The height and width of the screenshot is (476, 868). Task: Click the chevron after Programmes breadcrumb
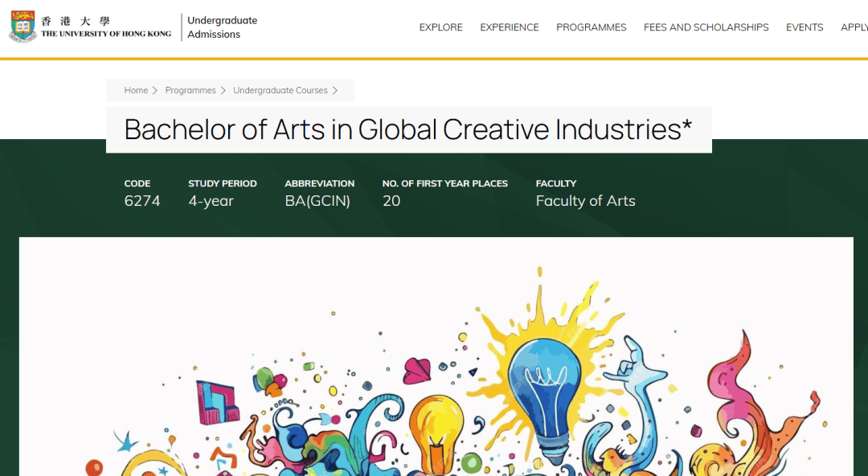click(x=223, y=91)
